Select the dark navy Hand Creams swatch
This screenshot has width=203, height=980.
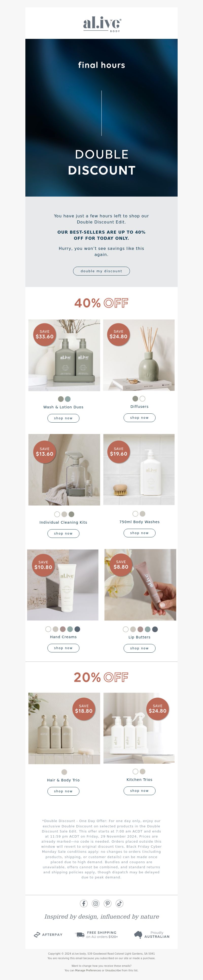tap(78, 629)
